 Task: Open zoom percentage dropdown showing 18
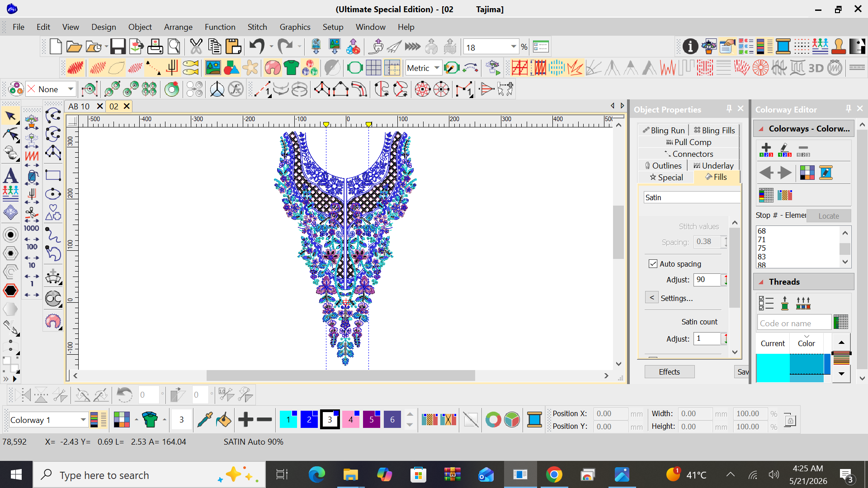point(514,47)
